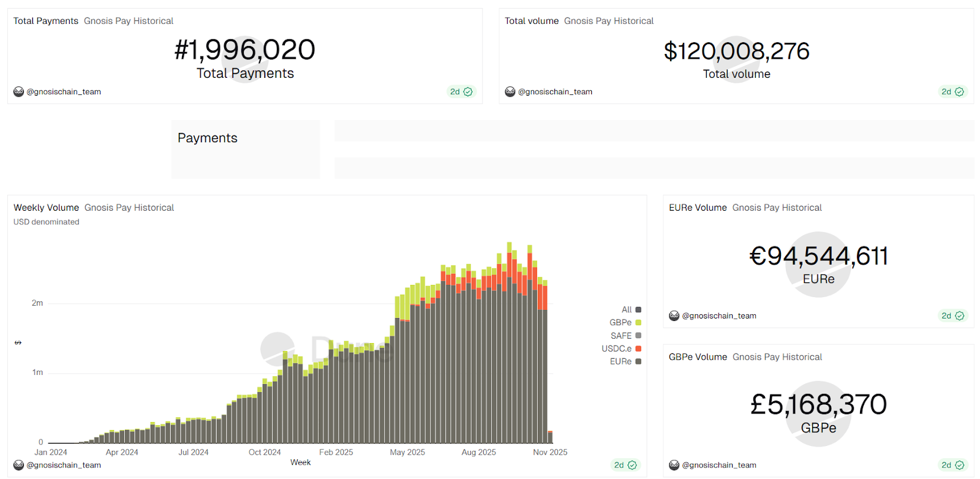The image size is (980, 479).
Task: Click the #1,996,020 total payments counter
Action: point(245,50)
